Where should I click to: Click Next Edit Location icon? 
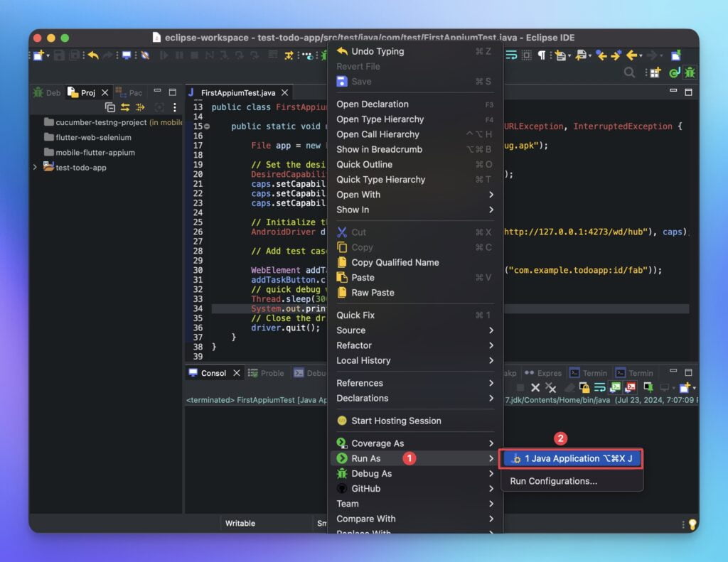tap(616, 55)
